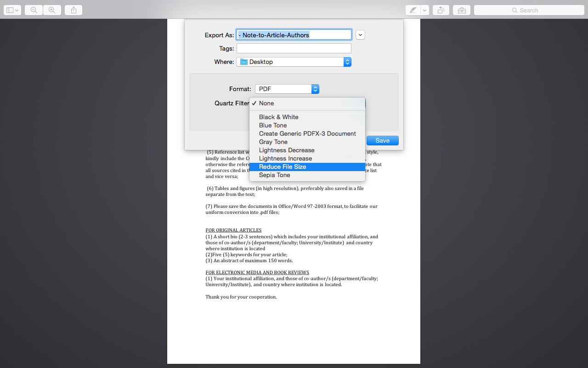This screenshot has height=368, width=588.
Task: Show the markup toolbox toolbar
Action: 461,10
